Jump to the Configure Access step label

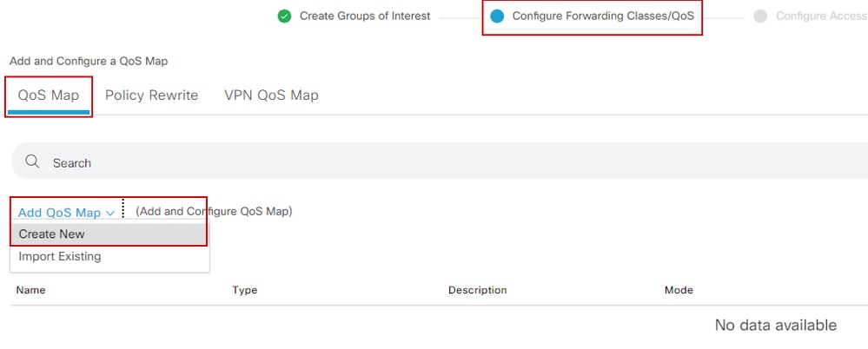(x=821, y=16)
